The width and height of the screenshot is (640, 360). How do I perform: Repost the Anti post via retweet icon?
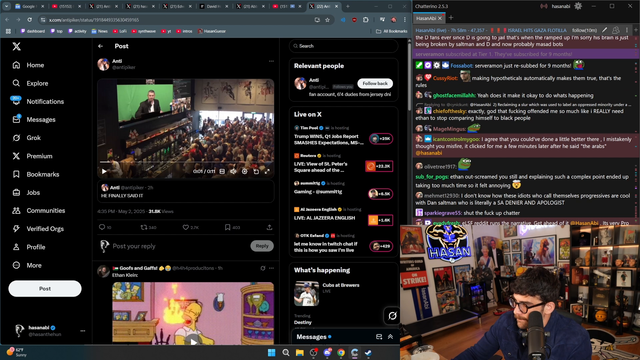click(x=144, y=227)
